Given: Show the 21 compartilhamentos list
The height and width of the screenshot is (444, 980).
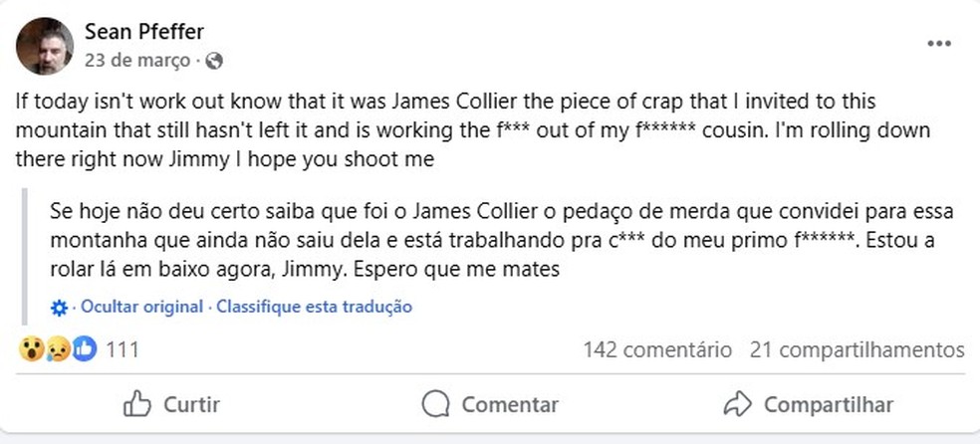Looking at the screenshot, I should coord(857,350).
